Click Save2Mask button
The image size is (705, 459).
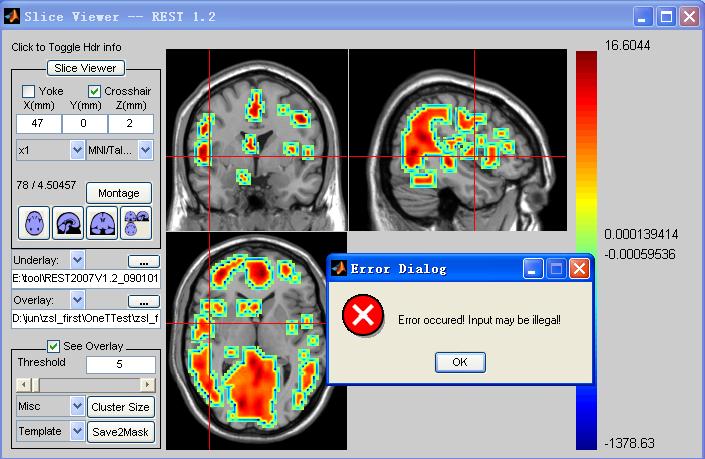(x=120, y=432)
